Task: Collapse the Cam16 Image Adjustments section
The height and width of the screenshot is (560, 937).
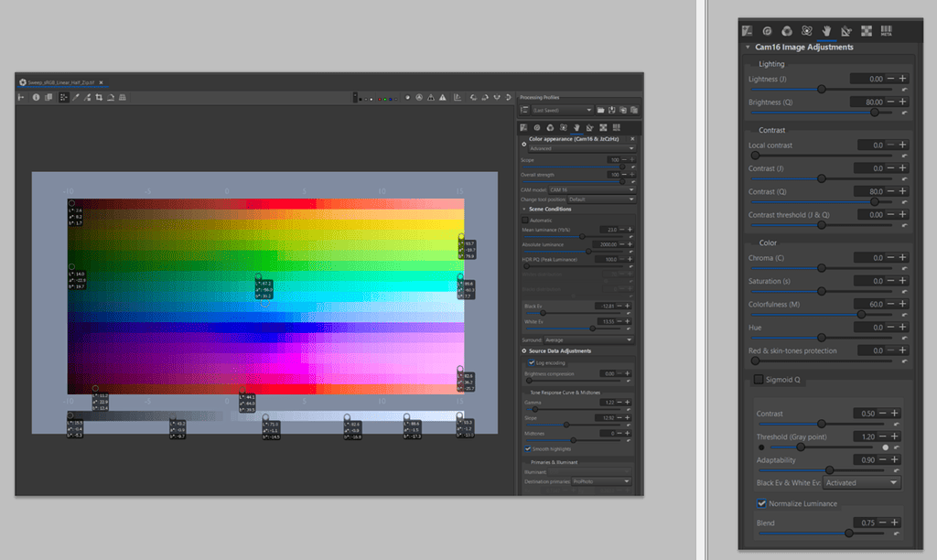Action: click(x=748, y=47)
